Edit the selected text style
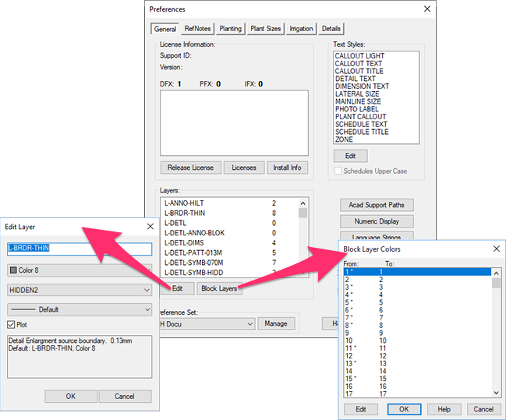This screenshot has height=420, width=506. (x=350, y=156)
